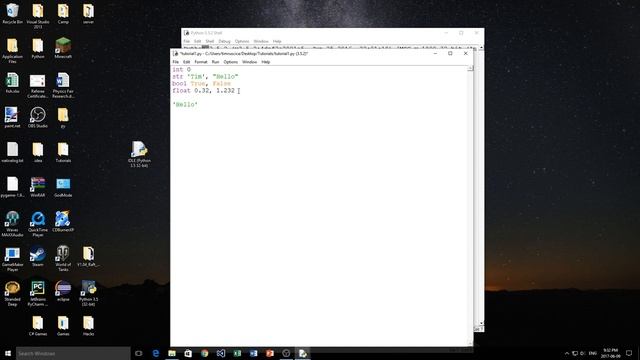
Task: Select the QuickTime Player shortcut
Action: click(38, 224)
